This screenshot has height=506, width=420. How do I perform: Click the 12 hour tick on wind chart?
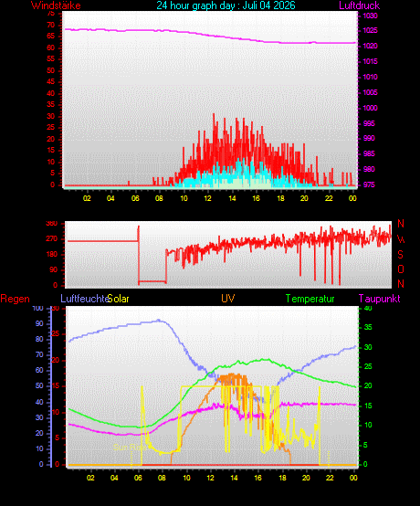click(x=207, y=198)
